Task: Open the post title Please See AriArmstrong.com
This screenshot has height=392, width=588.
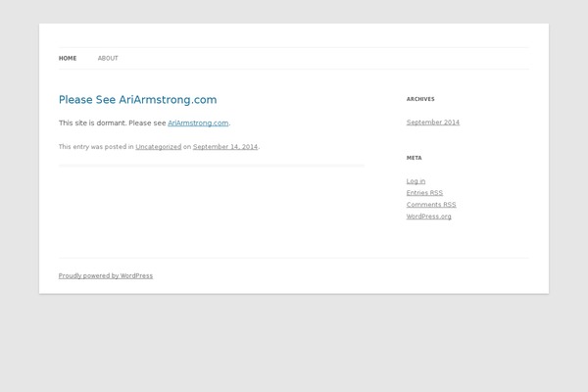Action: tap(137, 100)
